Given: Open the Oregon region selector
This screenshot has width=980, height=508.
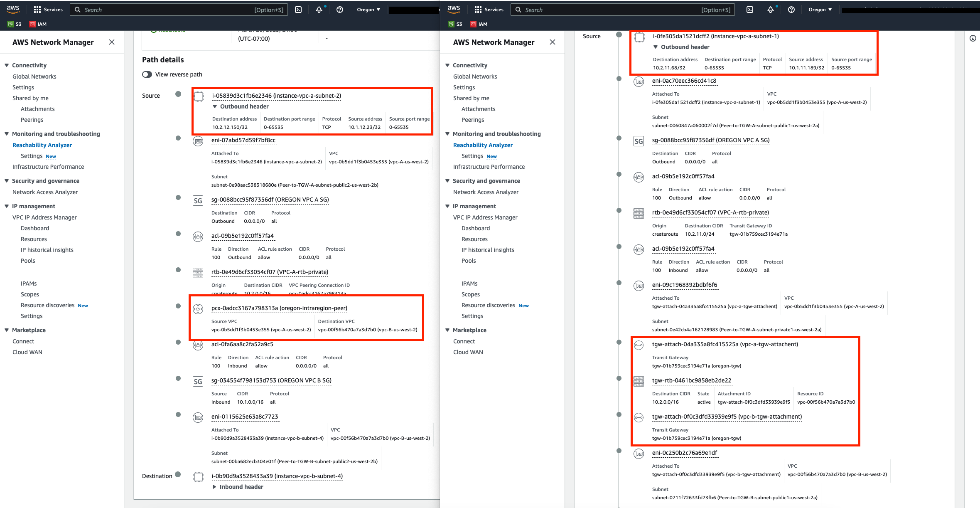Looking at the screenshot, I should 368,9.
